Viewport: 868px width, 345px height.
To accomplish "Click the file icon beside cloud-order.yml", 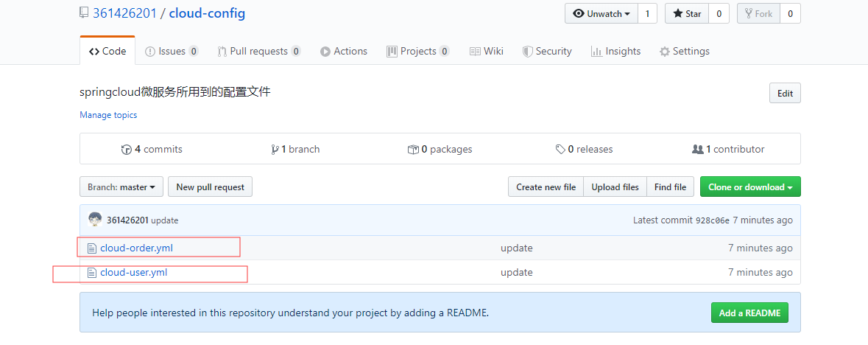I will [92, 248].
